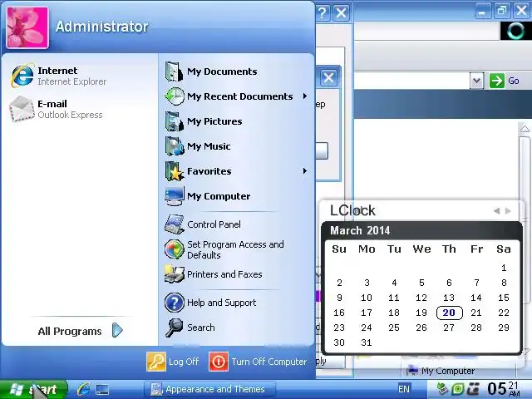The height and width of the screenshot is (399, 532).
Task: Select March 20 in the calendar
Action: (x=449, y=313)
